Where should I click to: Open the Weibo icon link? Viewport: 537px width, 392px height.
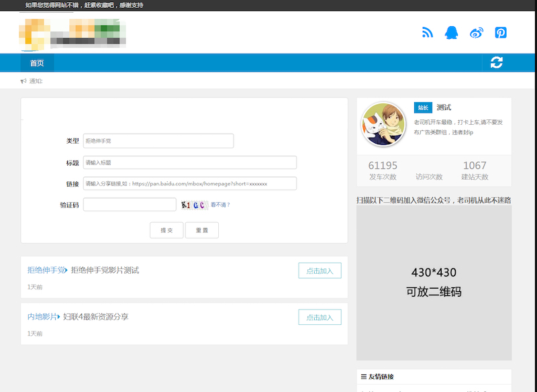tap(476, 32)
